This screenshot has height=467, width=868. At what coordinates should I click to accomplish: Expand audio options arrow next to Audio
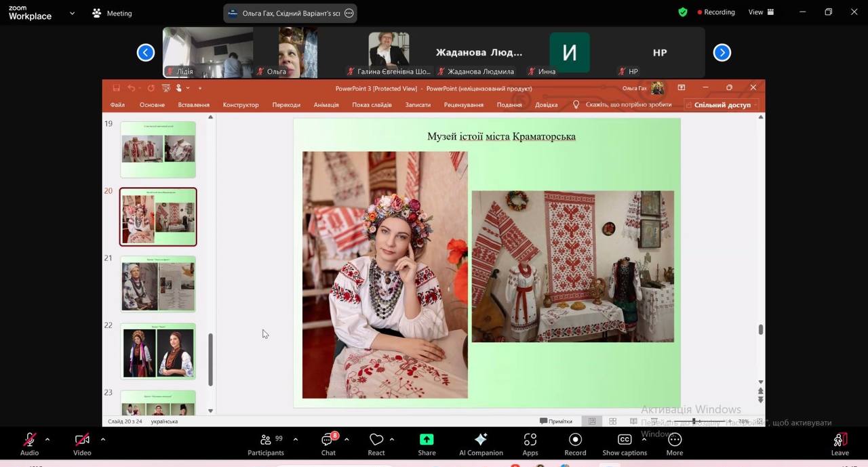47,439
